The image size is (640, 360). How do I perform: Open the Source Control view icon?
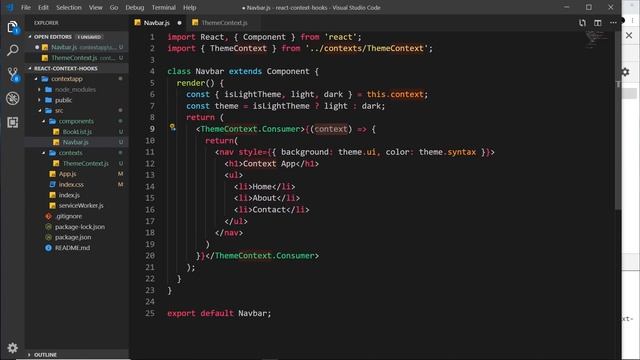(x=13, y=74)
